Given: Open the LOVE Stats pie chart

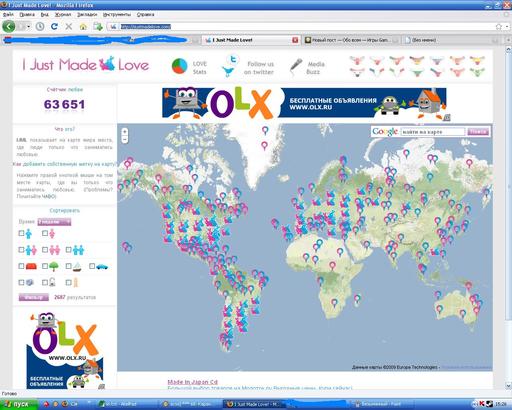Looking at the screenshot, I should coord(179,66).
